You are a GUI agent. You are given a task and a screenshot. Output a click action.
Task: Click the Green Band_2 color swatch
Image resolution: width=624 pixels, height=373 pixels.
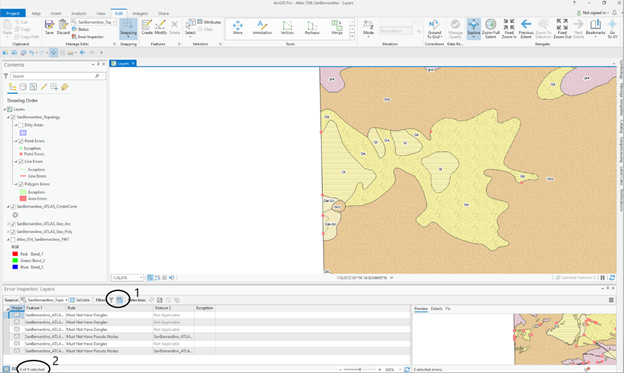coord(15,260)
